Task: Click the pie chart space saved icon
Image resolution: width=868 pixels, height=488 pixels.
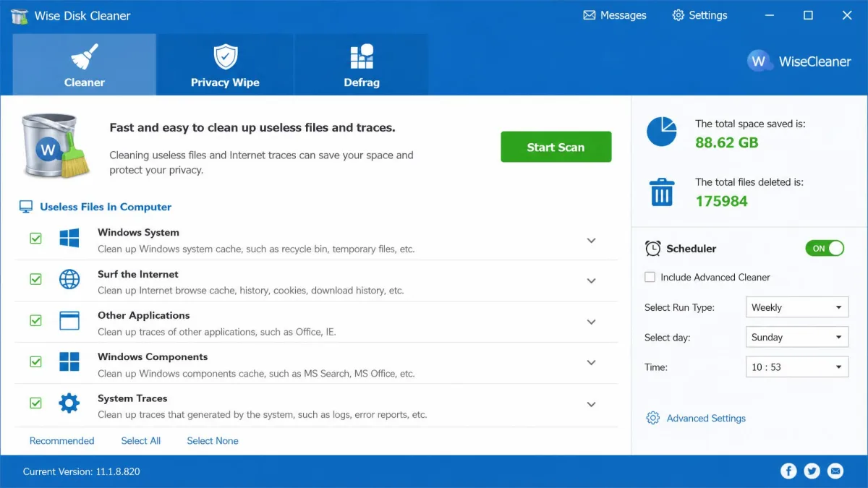Action: (x=661, y=131)
